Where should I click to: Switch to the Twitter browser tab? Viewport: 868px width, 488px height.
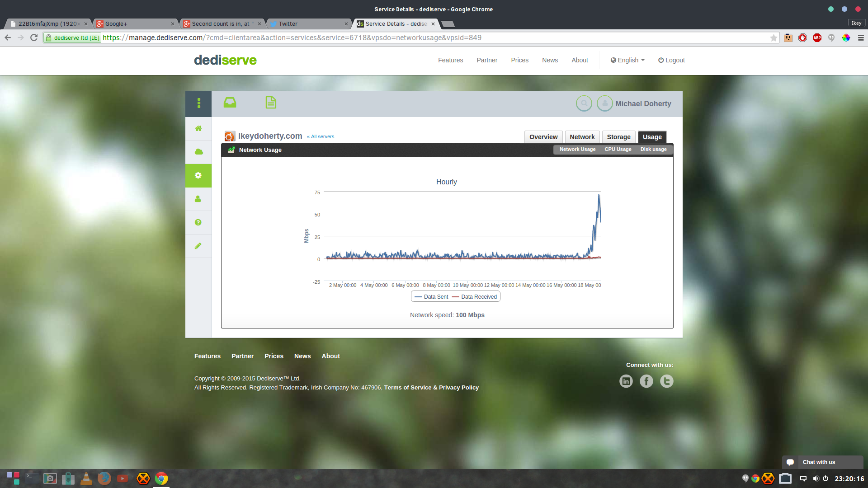pos(307,24)
